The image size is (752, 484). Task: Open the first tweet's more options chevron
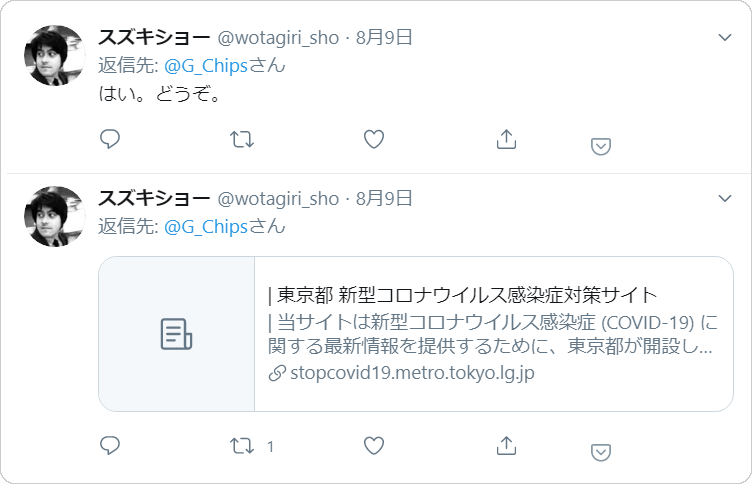[725, 37]
